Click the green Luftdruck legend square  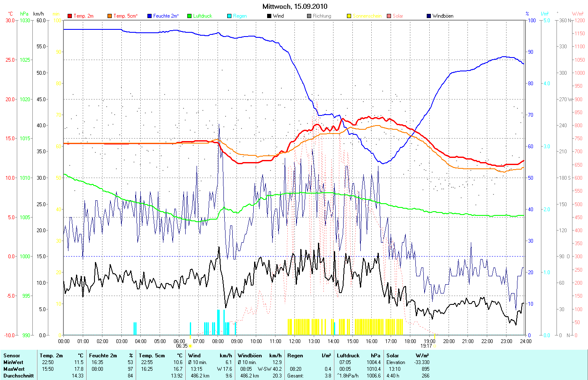[x=189, y=16]
